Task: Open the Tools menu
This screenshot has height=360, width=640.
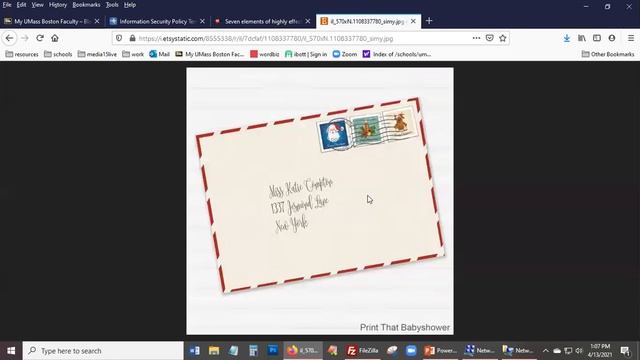Action: (x=112, y=5)
